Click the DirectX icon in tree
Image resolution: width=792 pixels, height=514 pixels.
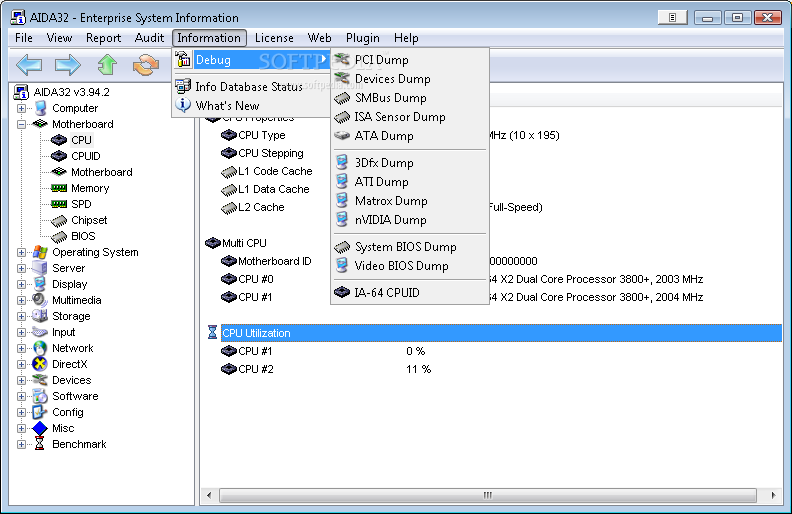point(40,364)
